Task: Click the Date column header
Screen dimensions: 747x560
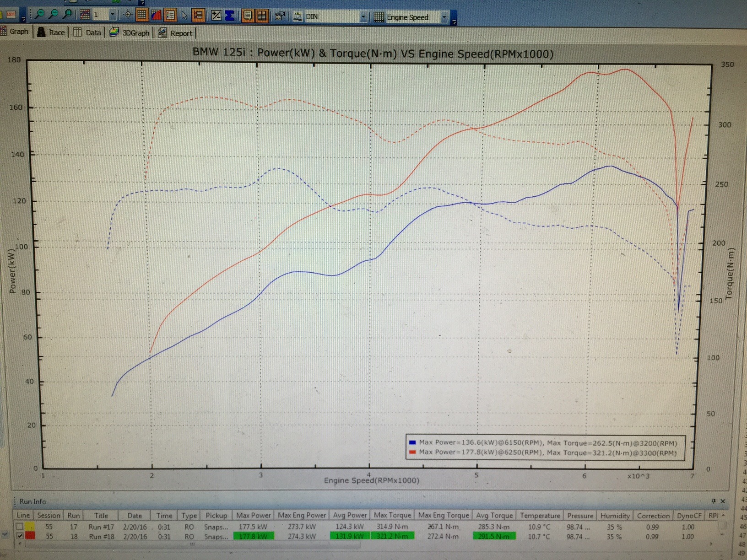Action: 135,516
